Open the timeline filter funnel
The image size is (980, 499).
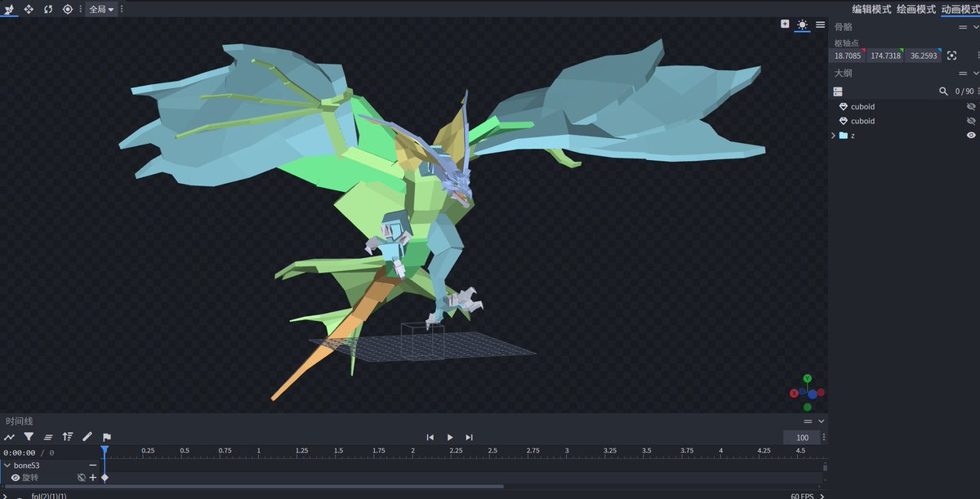click(29, 437)
